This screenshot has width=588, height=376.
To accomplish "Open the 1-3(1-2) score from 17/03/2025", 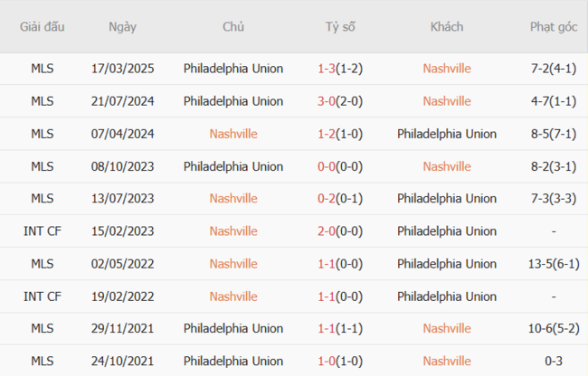I will click(340, 69).
